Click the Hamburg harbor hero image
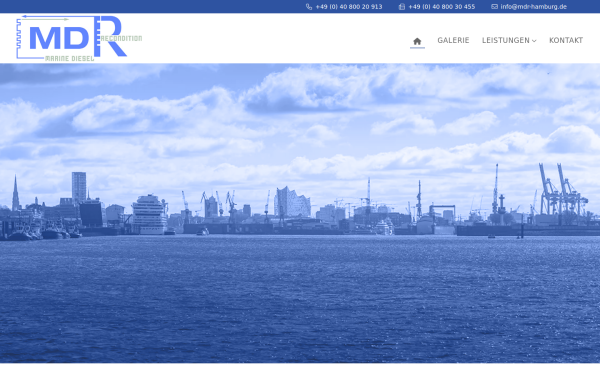 click(x=300, y=213)
